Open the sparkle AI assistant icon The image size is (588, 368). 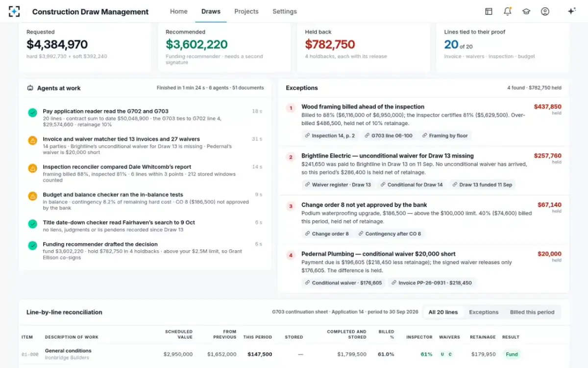571,11
